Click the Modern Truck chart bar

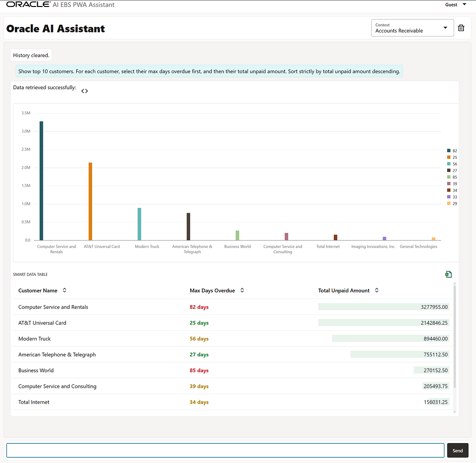[139, 224]
